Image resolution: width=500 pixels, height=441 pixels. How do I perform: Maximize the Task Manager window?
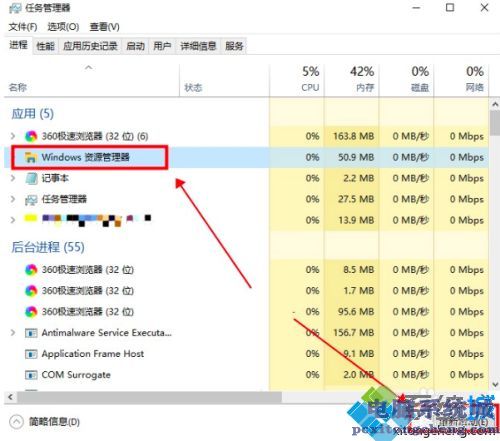pos(450,7)
